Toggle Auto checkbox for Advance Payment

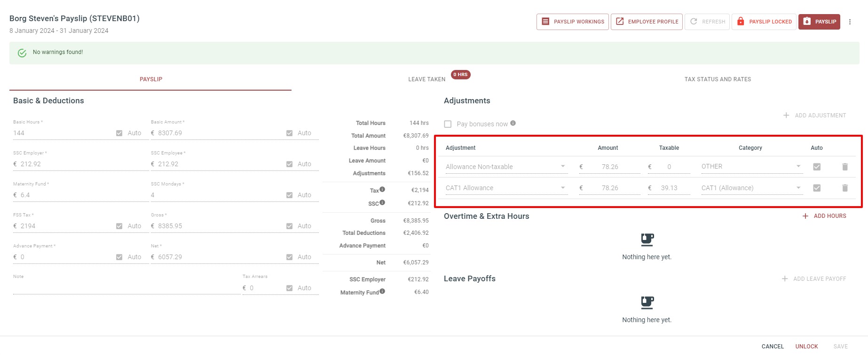119,257
